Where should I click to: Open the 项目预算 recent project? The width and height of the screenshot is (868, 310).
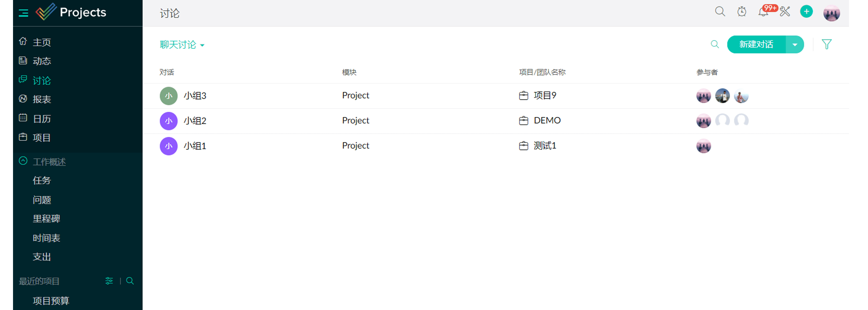tap(51, 300)
